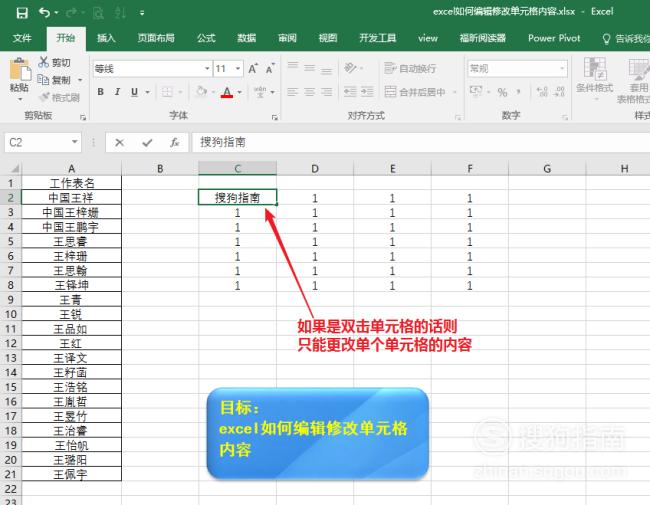Apply percent style

[x=502, y=92]
